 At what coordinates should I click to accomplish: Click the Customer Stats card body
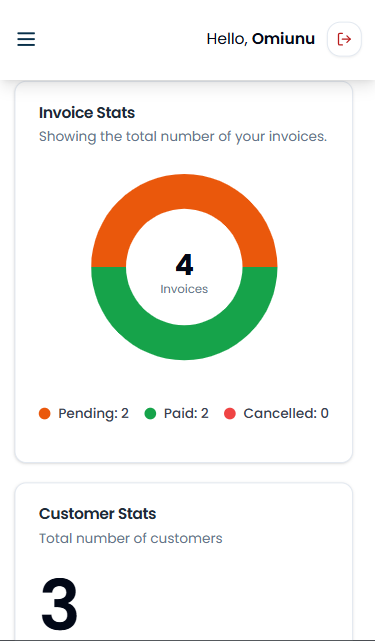coord(184,561)
